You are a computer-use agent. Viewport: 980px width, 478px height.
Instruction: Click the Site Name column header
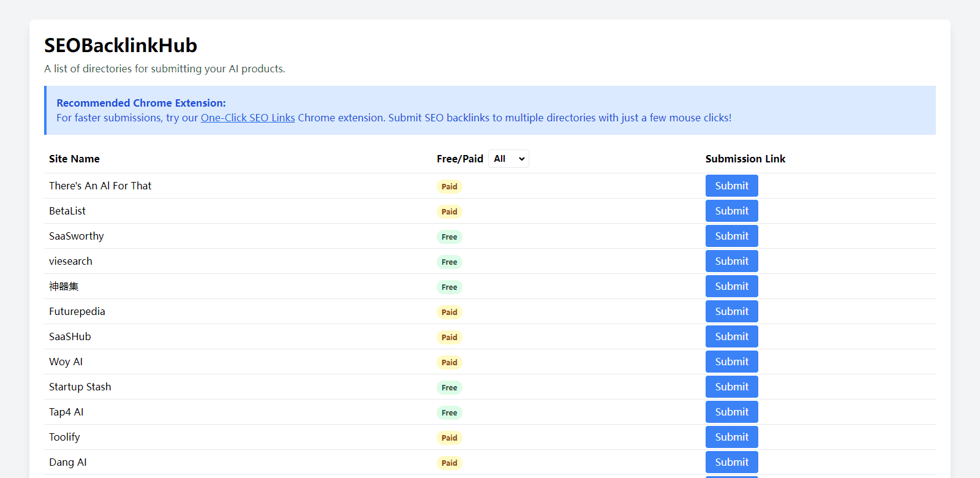point(74,159)
